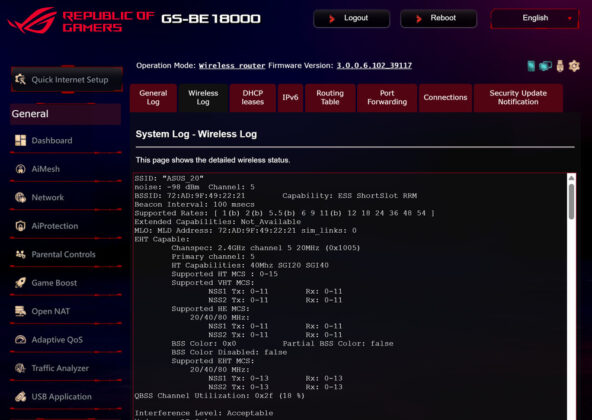Click the firmware version 3.0.0.6.102_39117 link
The width and height of the screenshot is (592, 420).
tap(374, 66)
